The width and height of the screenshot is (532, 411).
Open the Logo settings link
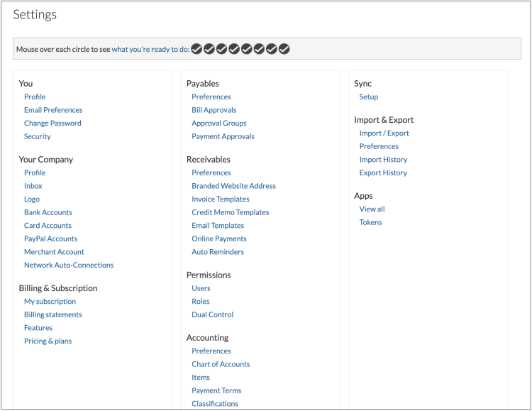[x=32, y=199]
